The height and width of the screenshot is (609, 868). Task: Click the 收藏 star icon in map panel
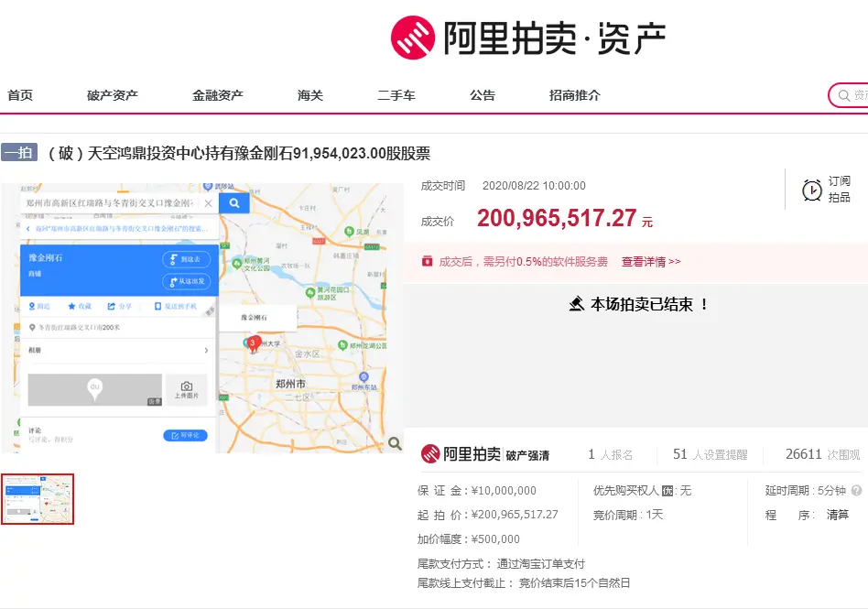point(71,306)
